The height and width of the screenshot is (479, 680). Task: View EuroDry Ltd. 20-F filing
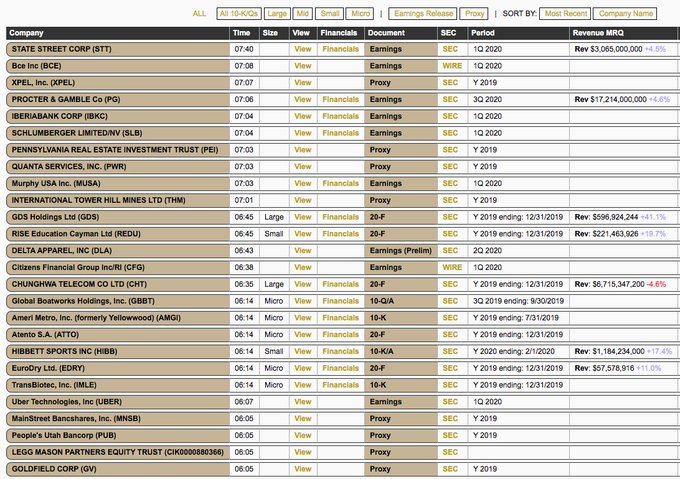[x=303, y=368]
